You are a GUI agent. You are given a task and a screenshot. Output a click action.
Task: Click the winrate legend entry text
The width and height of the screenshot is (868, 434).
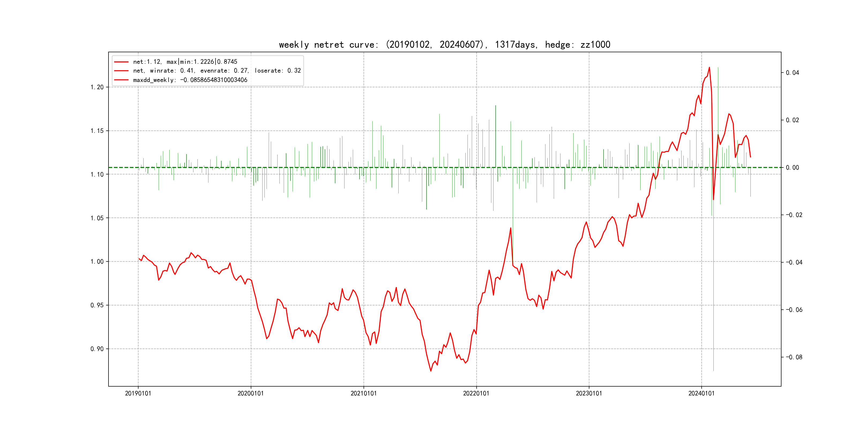(217, 71)
